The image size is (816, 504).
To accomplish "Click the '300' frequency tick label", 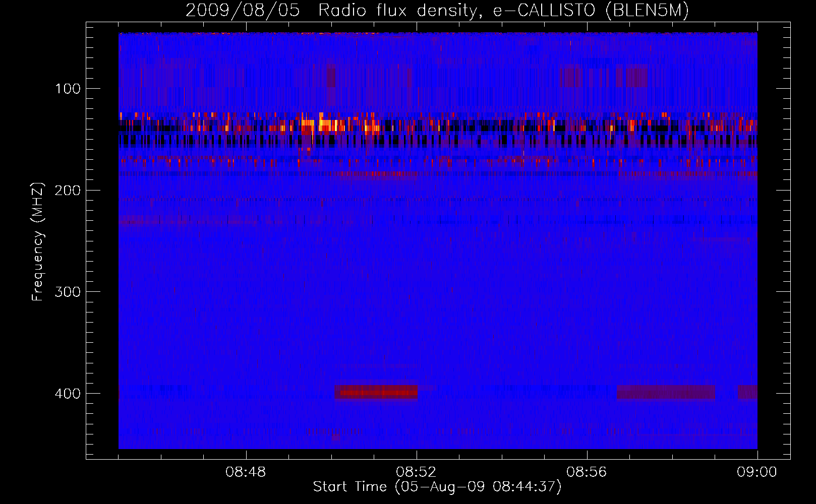I will pyautogui.click(x=68, y=292).
